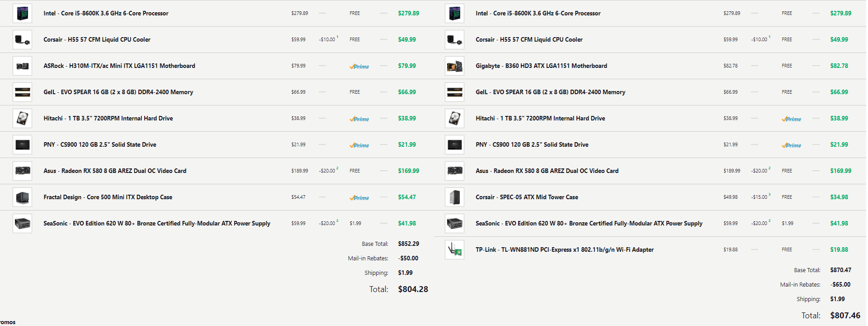Viewport: 868px width, 326px height.
Task: Click the Prime logo in the Fractal Design row
Action: coord(359,198)
